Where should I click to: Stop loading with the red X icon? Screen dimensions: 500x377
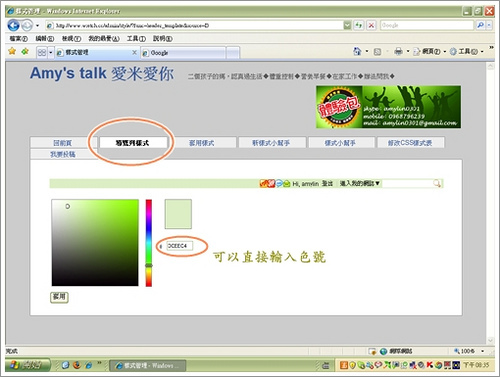(x=371, y=25)
